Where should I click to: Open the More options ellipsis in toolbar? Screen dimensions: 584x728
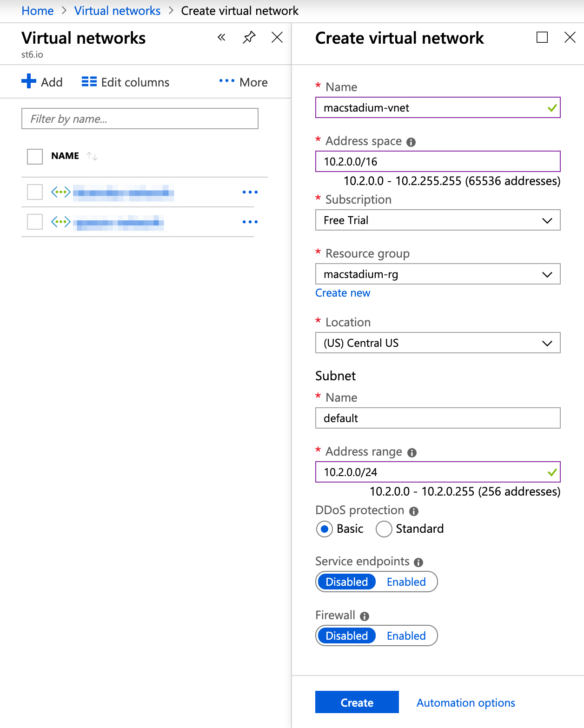tap(226, 81)
